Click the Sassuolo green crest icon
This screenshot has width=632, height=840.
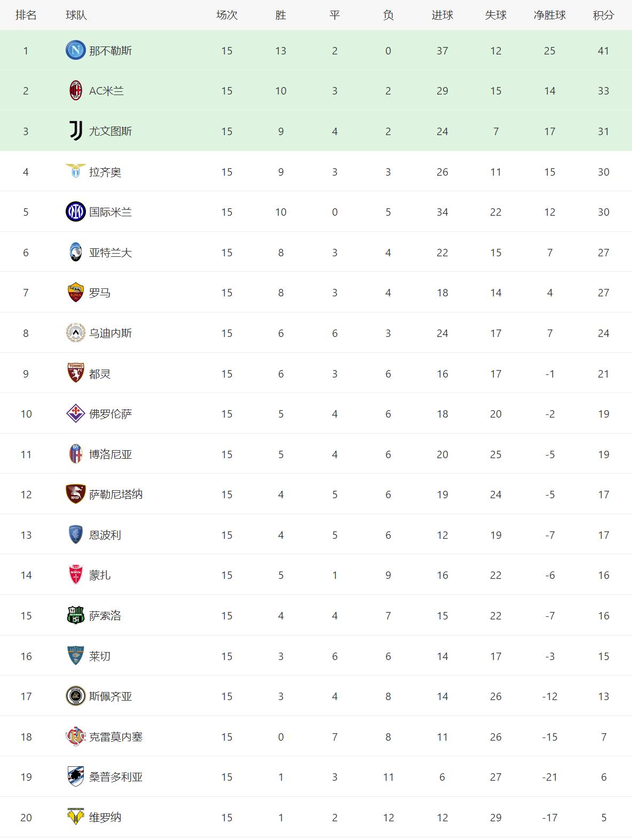coord(76,616)
